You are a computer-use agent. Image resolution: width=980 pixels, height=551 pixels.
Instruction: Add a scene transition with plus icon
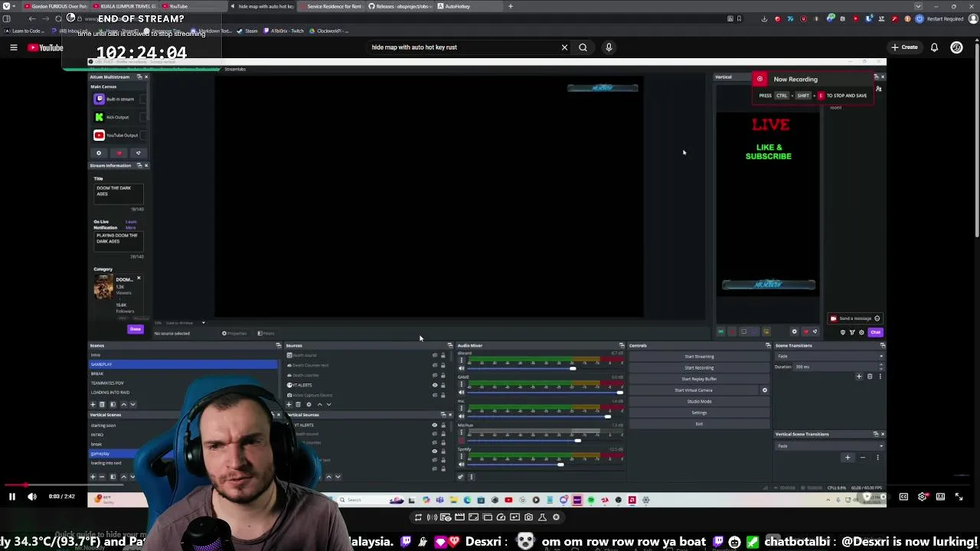(859, 377)
